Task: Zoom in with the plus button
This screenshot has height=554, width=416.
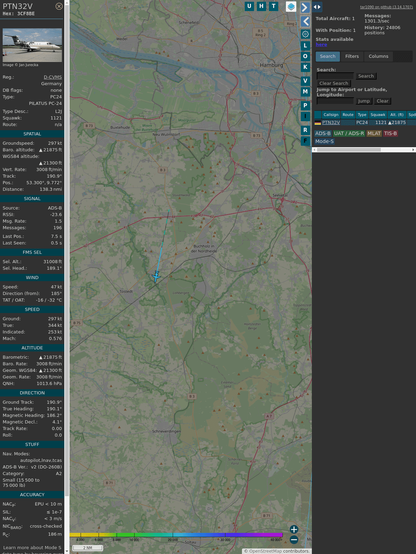Action: pyautogui.click(x=294, y=529)
